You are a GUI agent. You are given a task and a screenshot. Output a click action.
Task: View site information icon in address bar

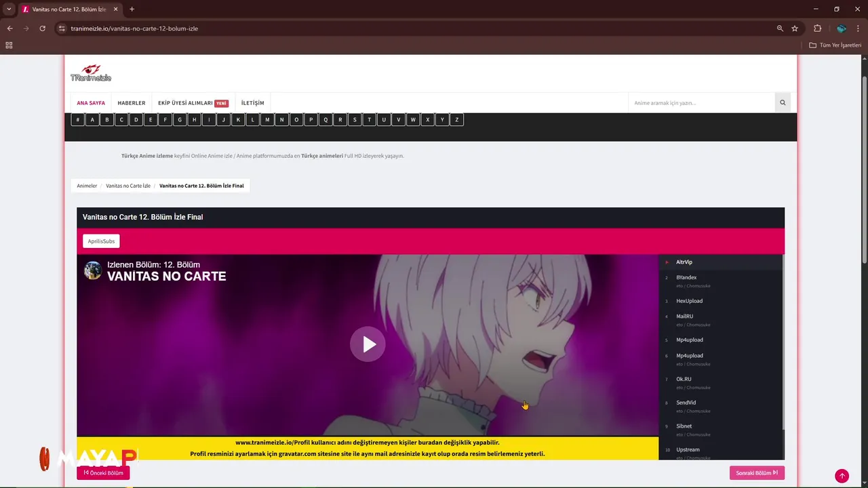pyautogui.click(x=62, y=28)
